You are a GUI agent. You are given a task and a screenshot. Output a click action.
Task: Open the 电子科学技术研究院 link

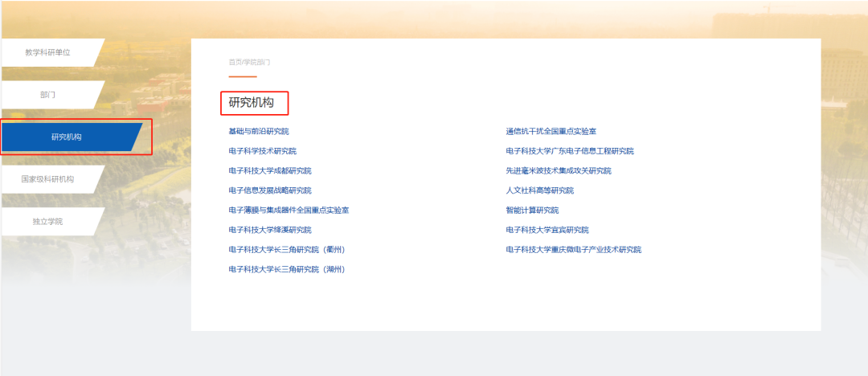tap(262, 151)
